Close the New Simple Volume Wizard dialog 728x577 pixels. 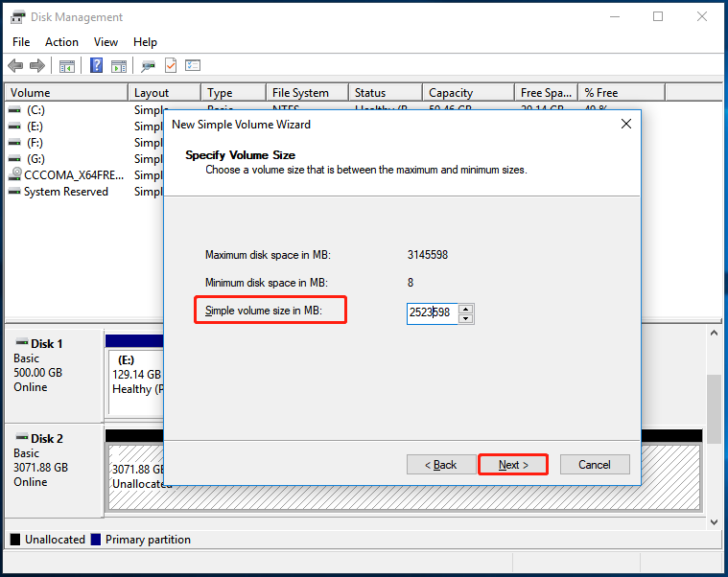pos(626,124)
